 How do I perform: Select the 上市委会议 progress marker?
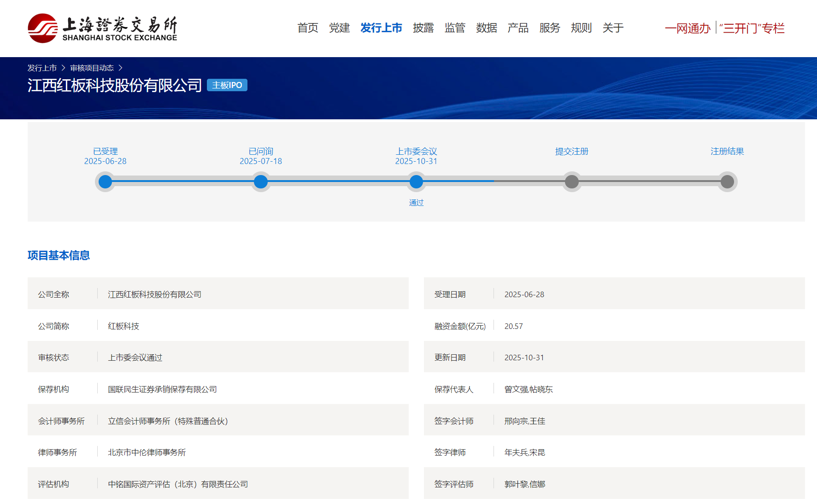[x=416, y=182]
